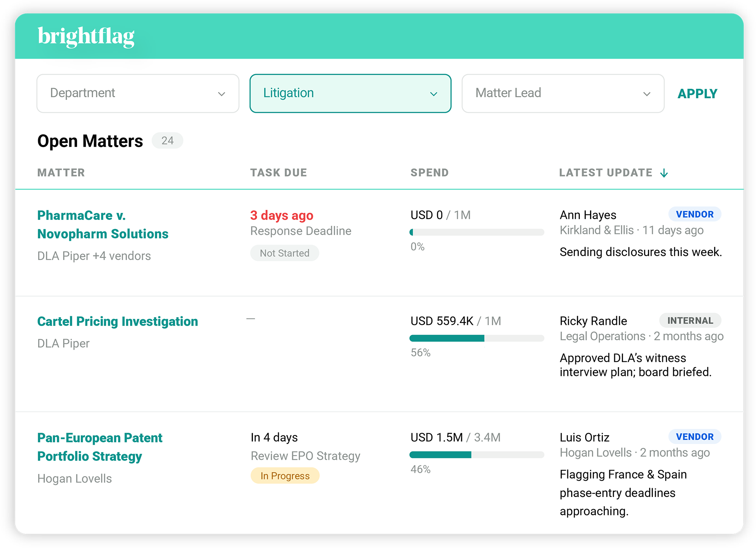
Task: Click the Pan-European Patent spend progress bar
Action: click(477, 455)
